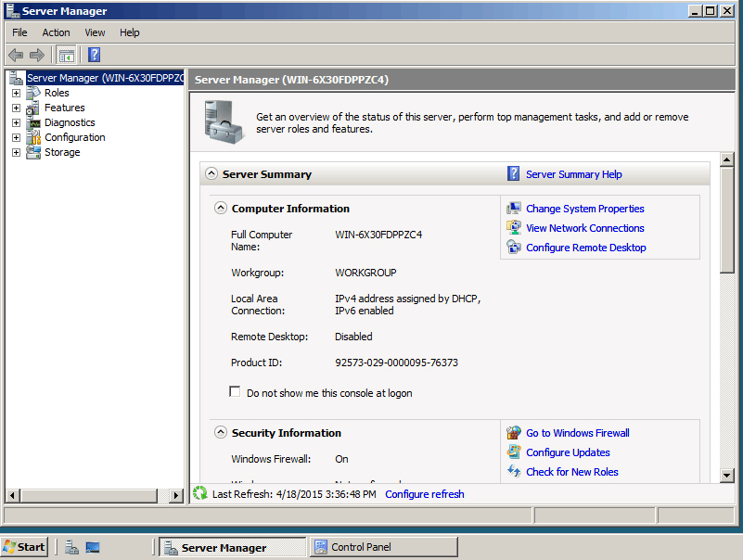743x560 pixels.
Task: Click the Server Manager root node icon
Action: pyautogui.click(x=16, y=78)
